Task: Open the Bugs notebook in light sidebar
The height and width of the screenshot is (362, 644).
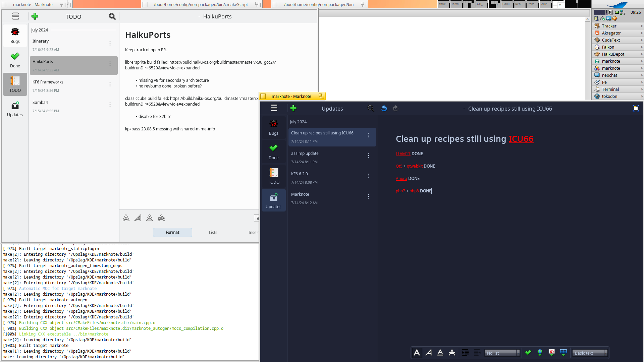Action: 15,36
